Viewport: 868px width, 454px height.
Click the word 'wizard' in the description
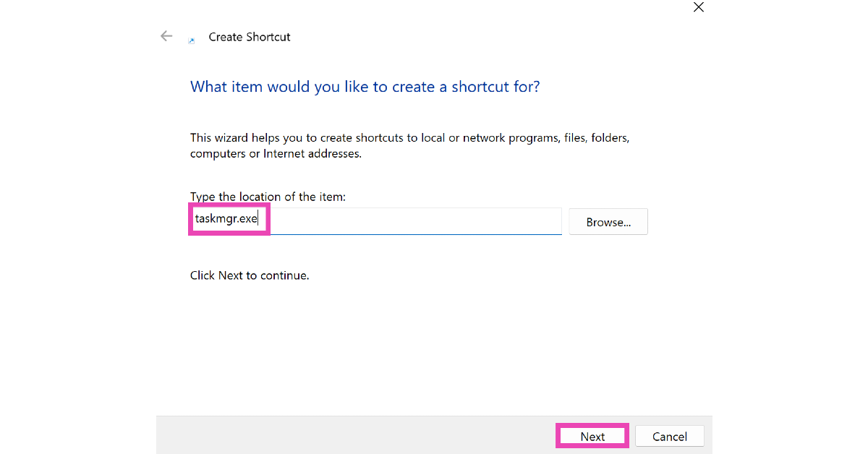(231, 137)
